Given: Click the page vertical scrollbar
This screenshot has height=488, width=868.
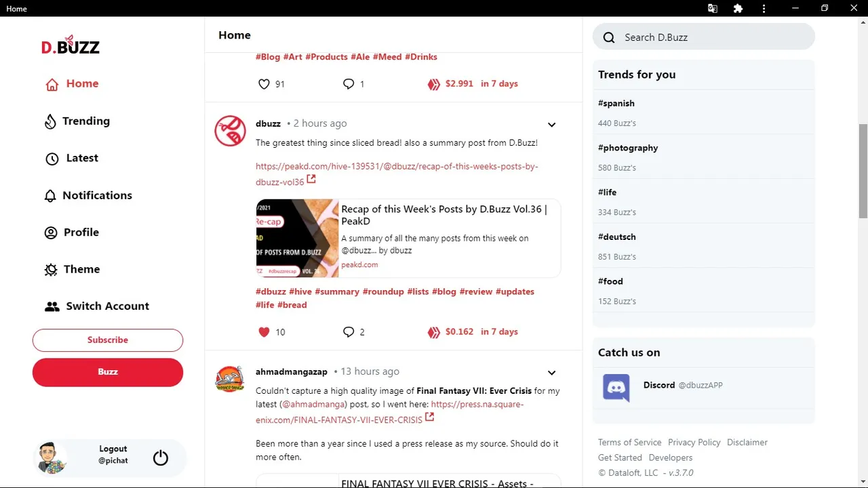Looking at the screenshot, I should coord(863,171).
